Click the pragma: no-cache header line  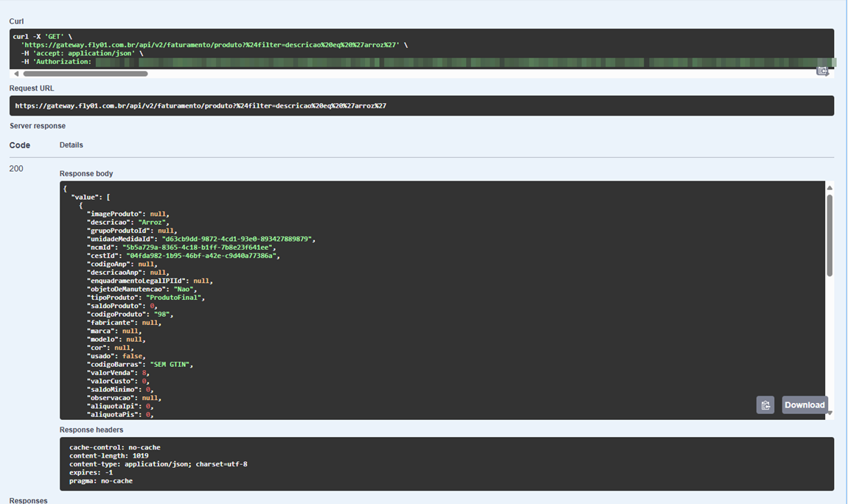(x=100, y=480)
